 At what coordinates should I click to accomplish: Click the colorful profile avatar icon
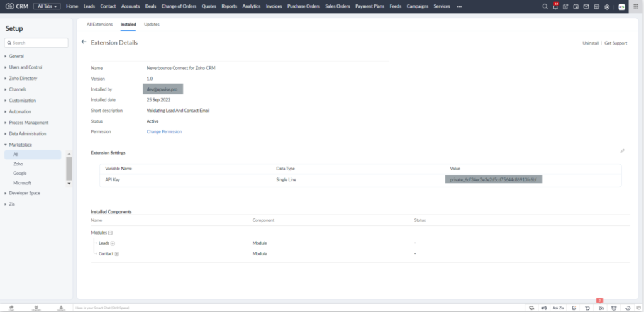(622, 6)
